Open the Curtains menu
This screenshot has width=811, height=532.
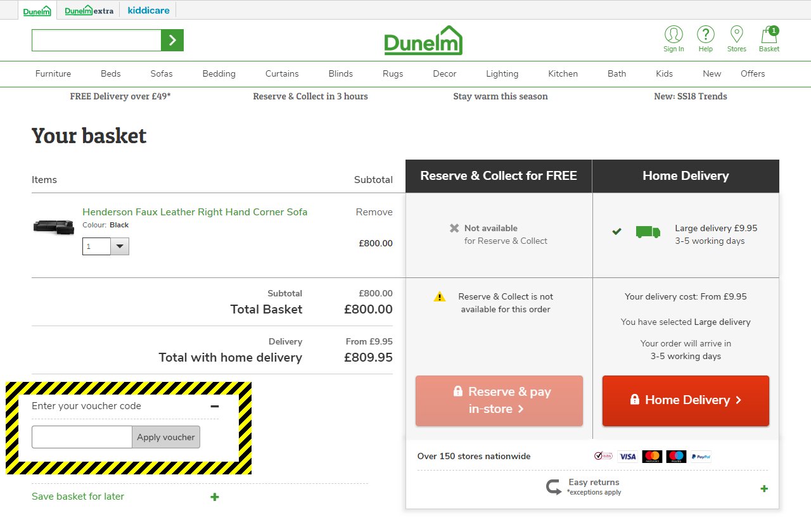pyautogui.click(x=282, y=73)
